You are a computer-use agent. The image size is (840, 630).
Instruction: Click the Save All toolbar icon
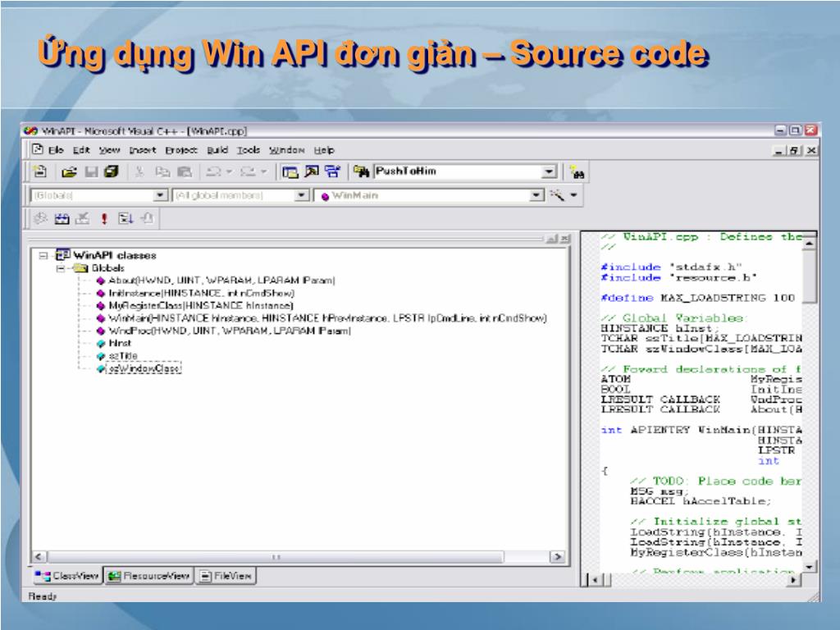[x=111, y=171]
